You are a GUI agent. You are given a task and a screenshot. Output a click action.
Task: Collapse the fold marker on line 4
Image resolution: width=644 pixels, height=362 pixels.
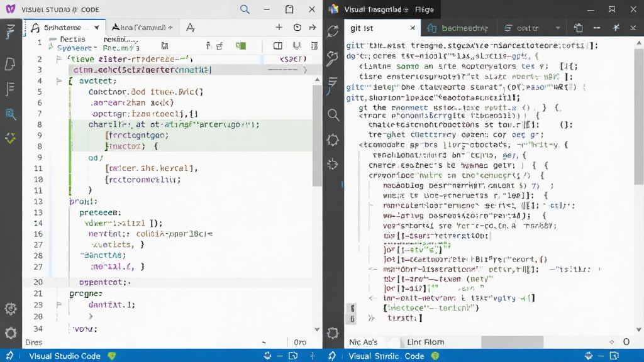58,81
